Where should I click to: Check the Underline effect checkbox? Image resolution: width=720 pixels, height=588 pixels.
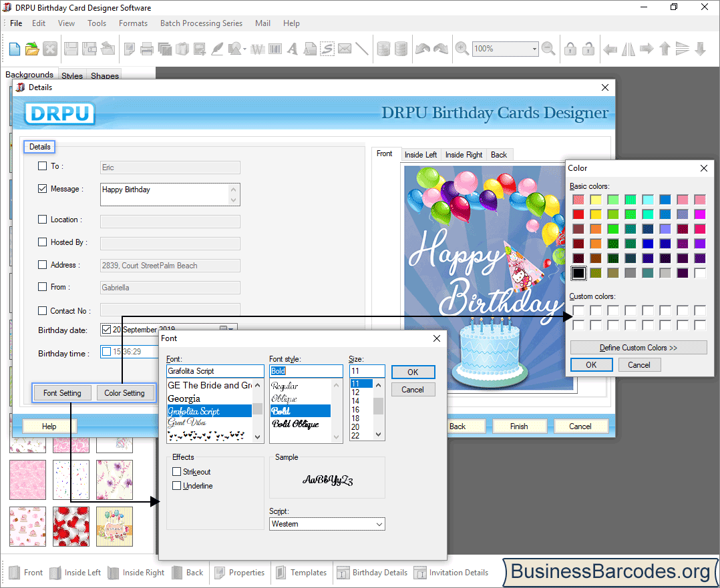click(x=176, y=486)
